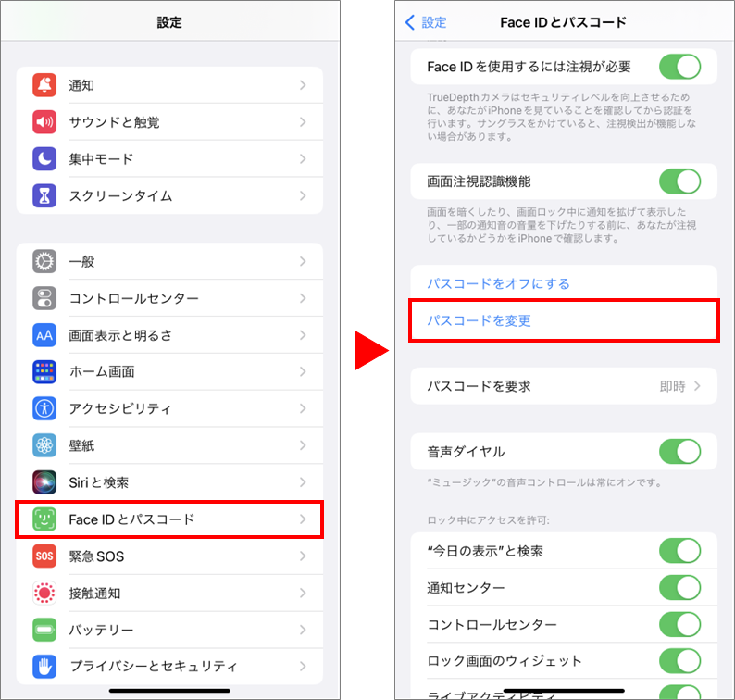This screenshot has width=735, height=700.
Task: Go back using the 設定 button
Action: [x=426, y=22]
